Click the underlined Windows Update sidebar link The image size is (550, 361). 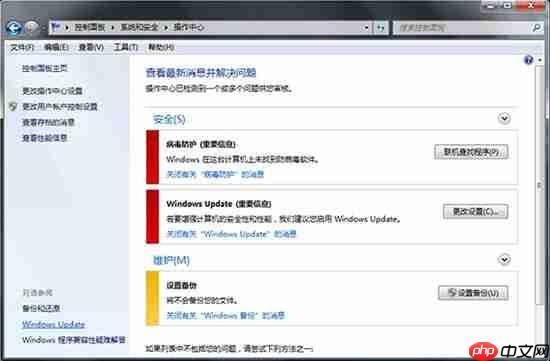click(x=54, y=325)
